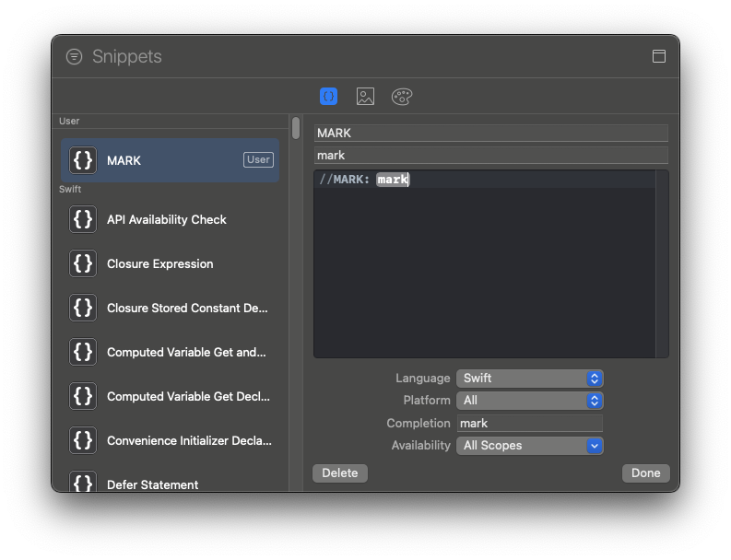The image size is (731, 560).
Task: Edit the Completion shortcut field
Action: coord(530,423)
